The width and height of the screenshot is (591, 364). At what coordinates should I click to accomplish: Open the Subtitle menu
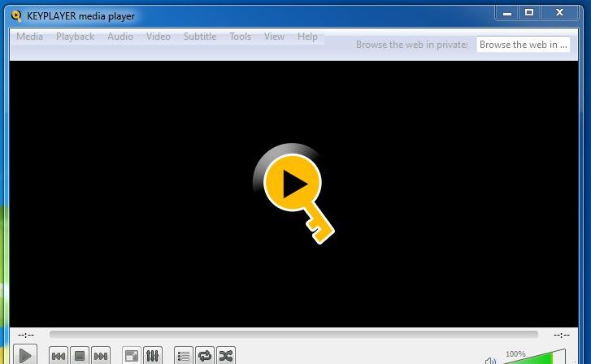(x=200, y=37)
